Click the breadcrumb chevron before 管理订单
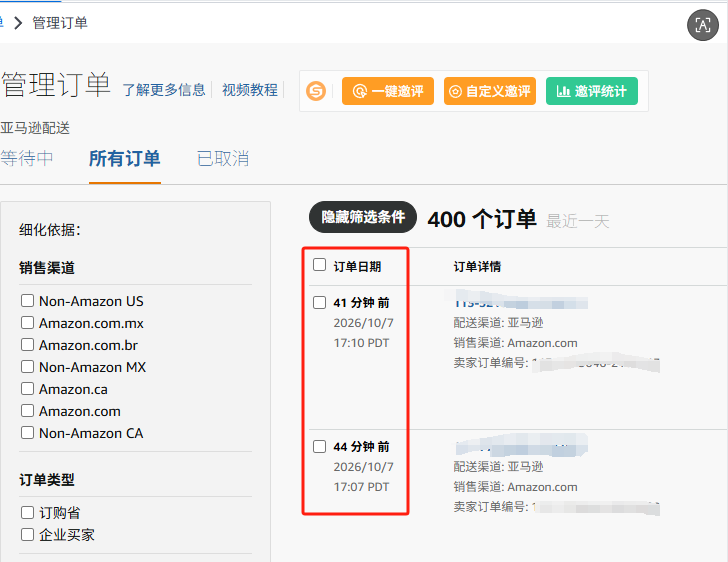The width and height of the screenshot is (728, 562). (18, 23)
